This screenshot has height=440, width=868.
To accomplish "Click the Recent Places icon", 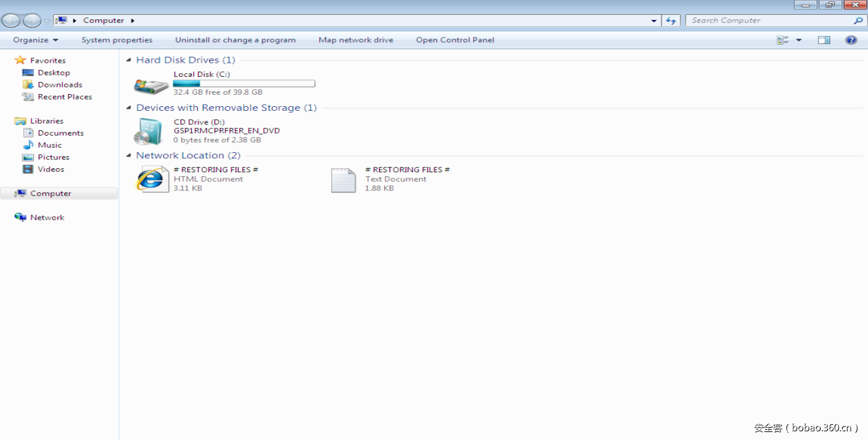I will (28, 97).
